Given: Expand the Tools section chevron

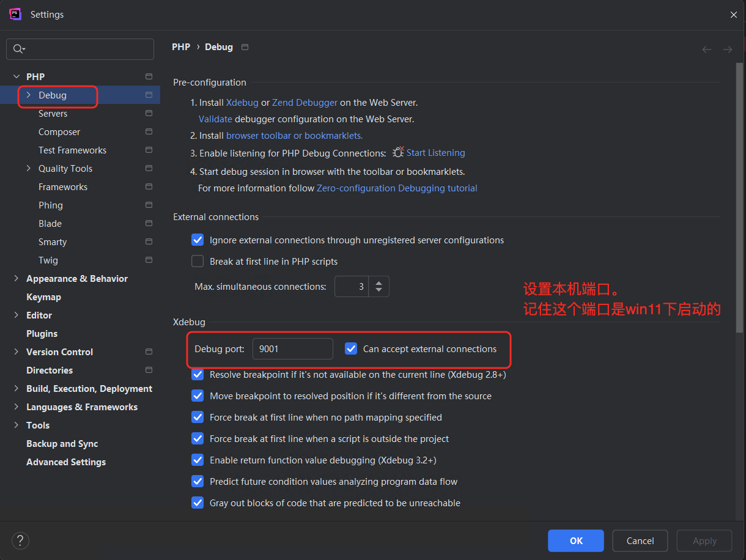Looking at the screenshot, I should point(17,425).
